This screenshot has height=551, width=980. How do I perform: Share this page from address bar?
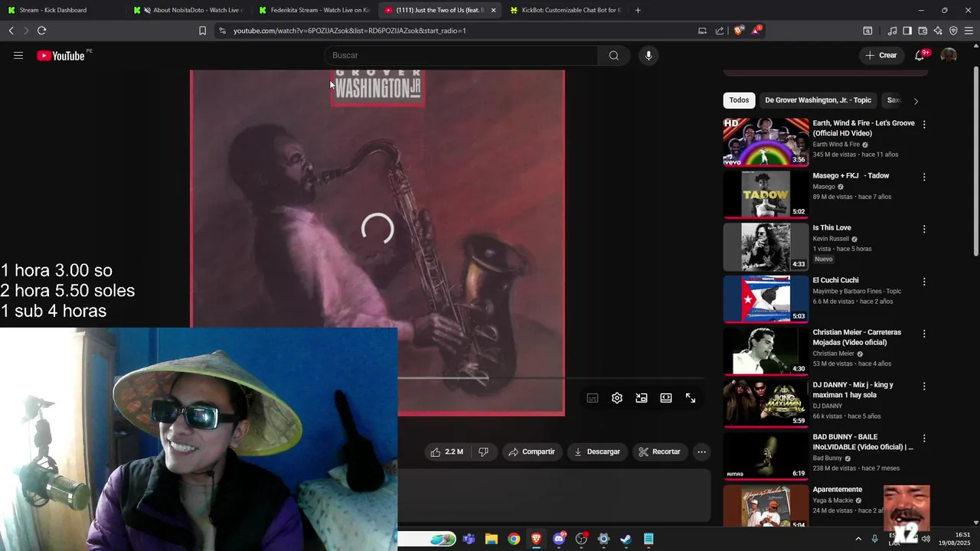pos(720,31)
